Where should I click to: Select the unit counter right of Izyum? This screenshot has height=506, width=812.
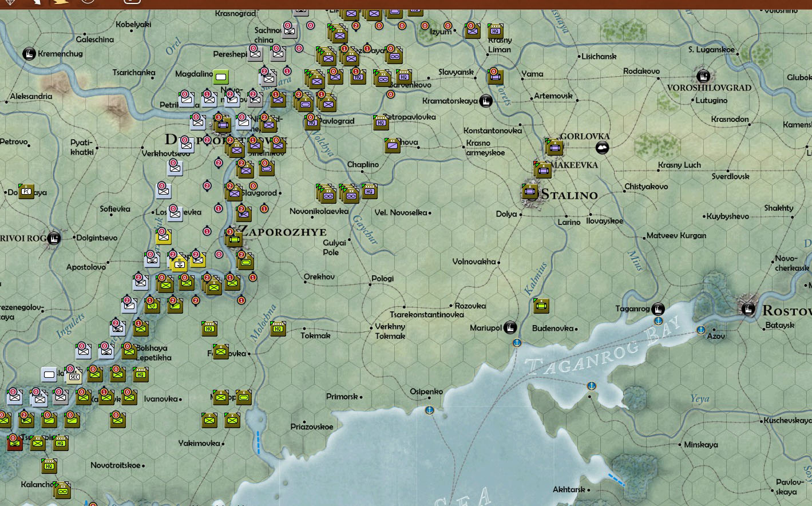coord(473,30)
